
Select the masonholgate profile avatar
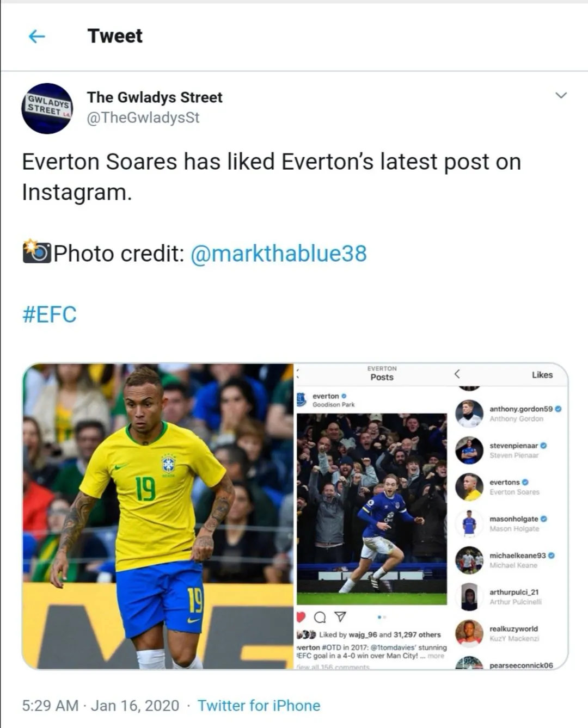pyautogui.click(x=469, y=523)
